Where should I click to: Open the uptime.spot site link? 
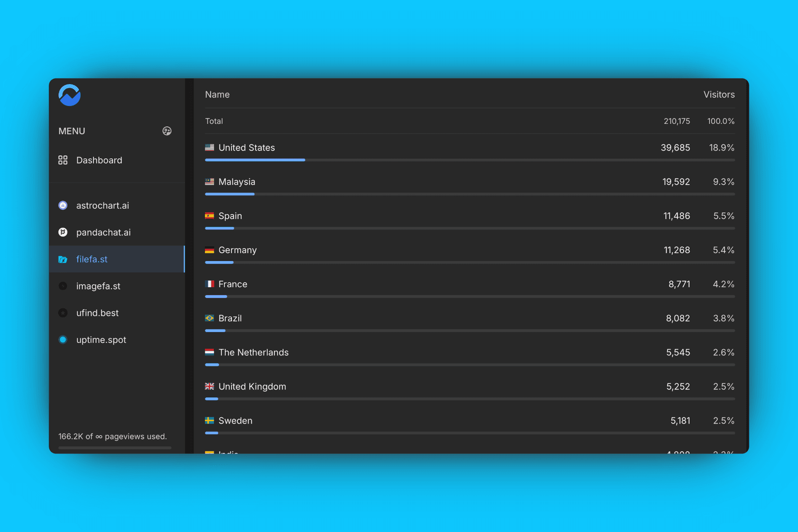pos(101,339)
